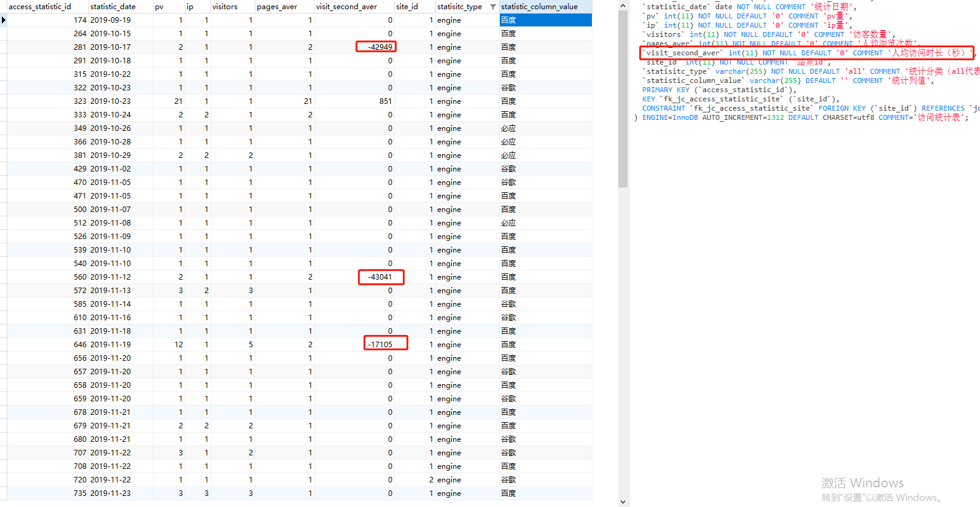The image size is (980, 507).
Task: Select the cell containing -42949
Action: pyautogui.click(x=376, y=47)
